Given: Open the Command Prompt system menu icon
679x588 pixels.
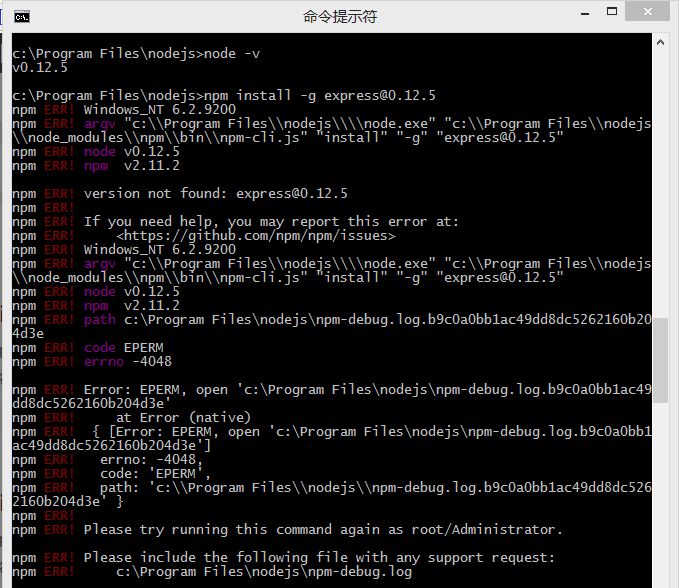Looking at the screenshot, I should click(x=22, y=17).
